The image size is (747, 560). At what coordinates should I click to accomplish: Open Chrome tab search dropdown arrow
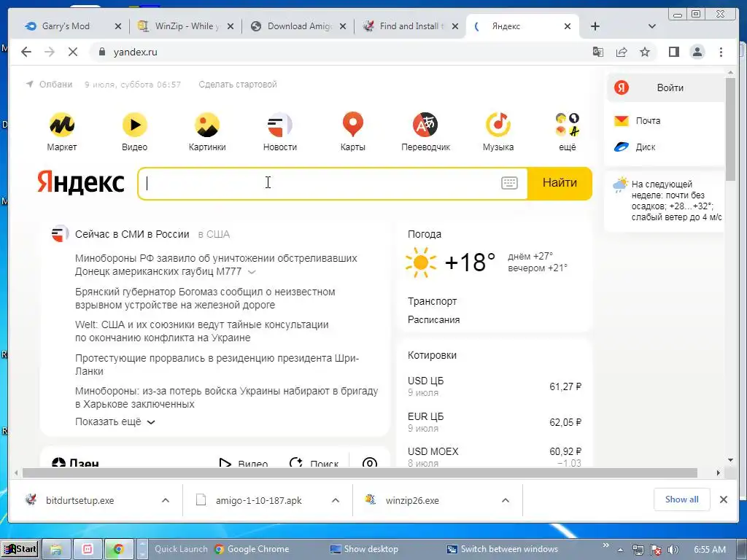[652, 26]
